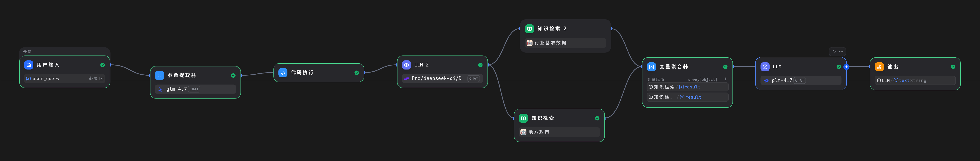Image resolution: width=980 pixels, height=161 pixels.
Task: Select the 参数提取器 node icon
Action: [x=159, y=75]
